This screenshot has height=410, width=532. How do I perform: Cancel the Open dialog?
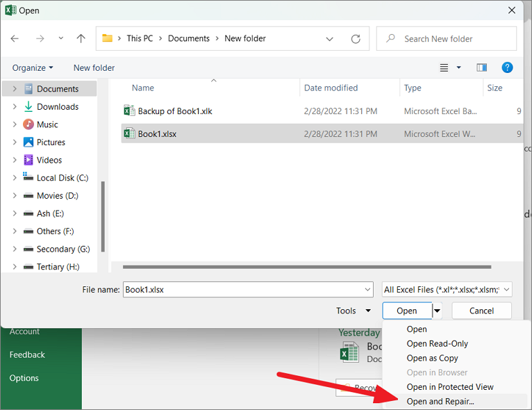[x=481, y=311]
